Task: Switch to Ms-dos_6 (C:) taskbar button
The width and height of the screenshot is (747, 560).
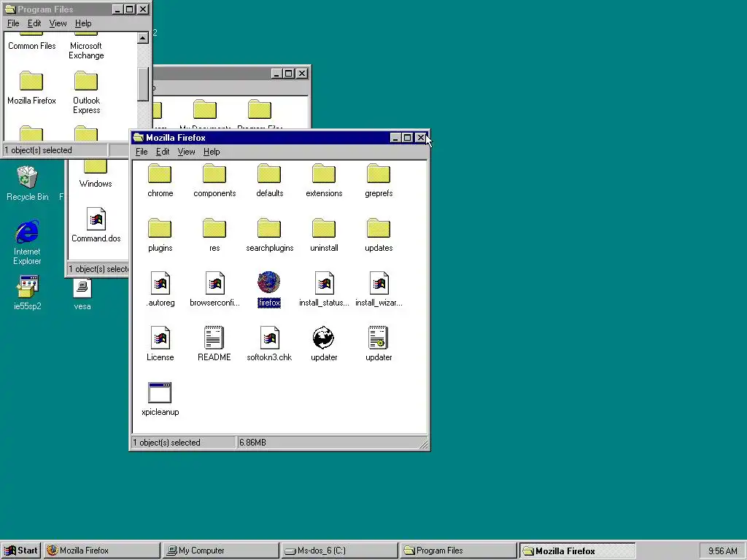Action: click(339, 551)
